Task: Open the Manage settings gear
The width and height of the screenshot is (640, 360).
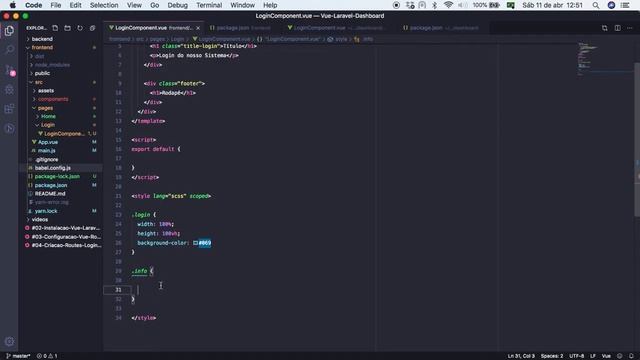Action: click(9, 341)
